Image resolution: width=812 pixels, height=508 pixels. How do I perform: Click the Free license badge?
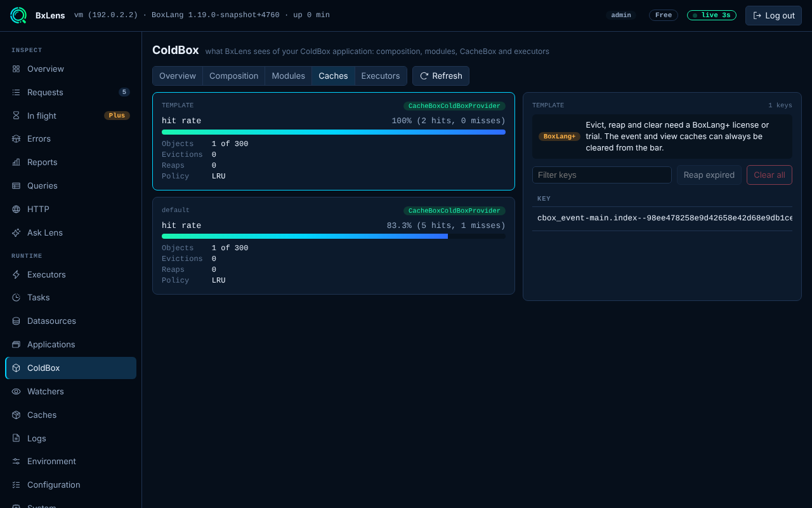point(664,15)
